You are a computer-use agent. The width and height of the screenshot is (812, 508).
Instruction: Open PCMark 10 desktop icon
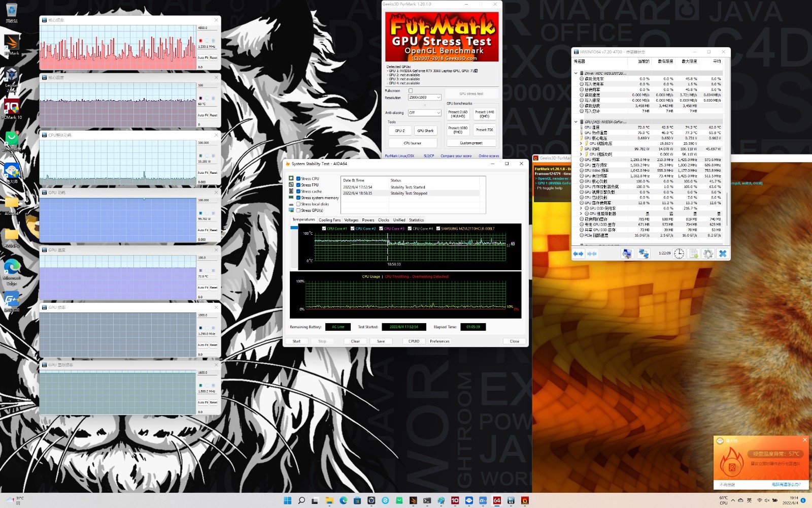(x=12, y=109)
